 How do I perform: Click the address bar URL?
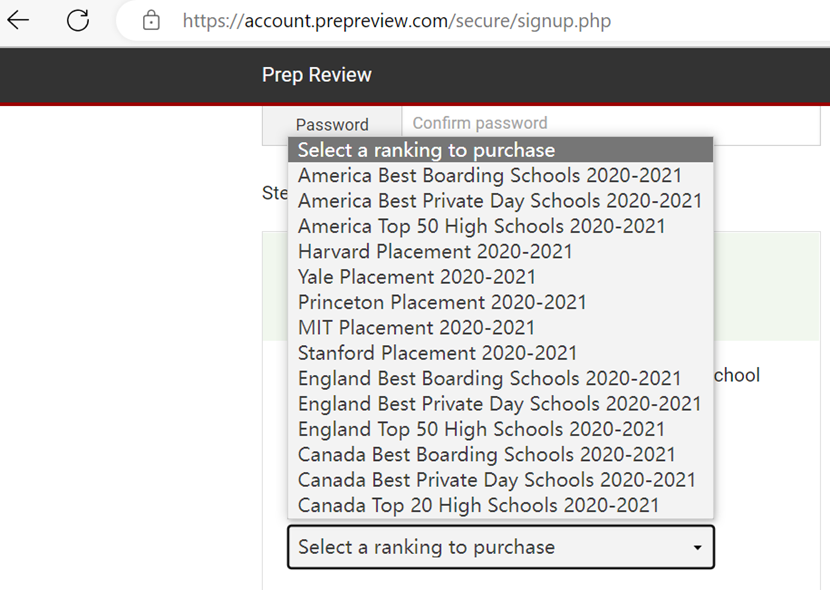(x=397, y=21)
